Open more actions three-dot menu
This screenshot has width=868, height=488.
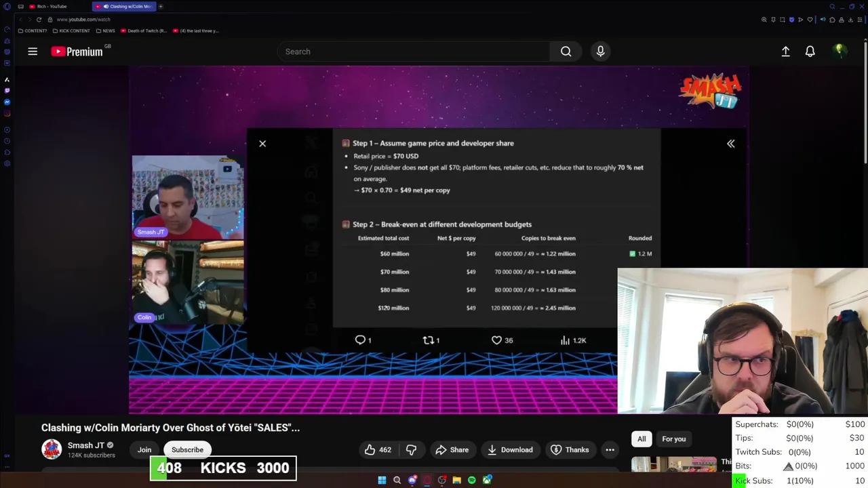click(x=610, y=450)
